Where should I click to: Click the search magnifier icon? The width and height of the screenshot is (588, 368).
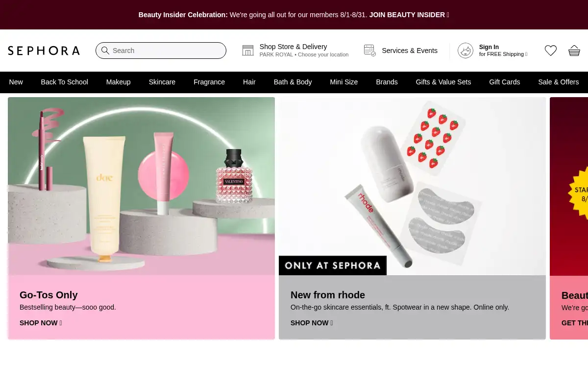(x=105, y=51)
